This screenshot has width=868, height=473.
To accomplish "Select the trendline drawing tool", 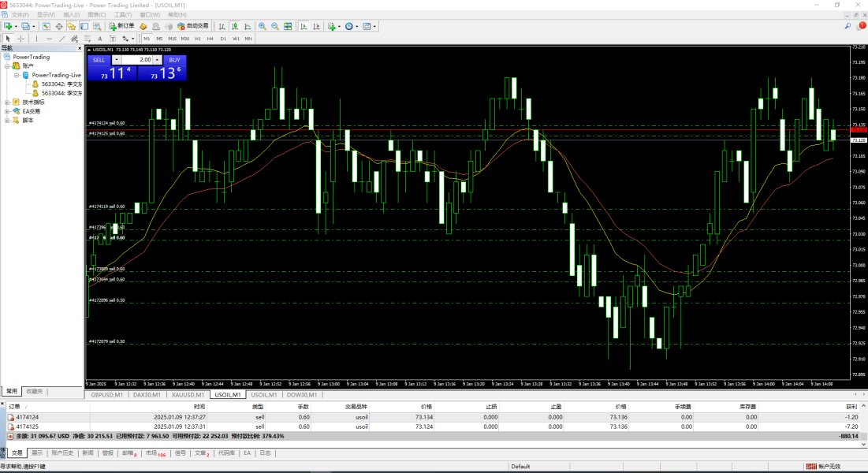I will pos(61,38).
